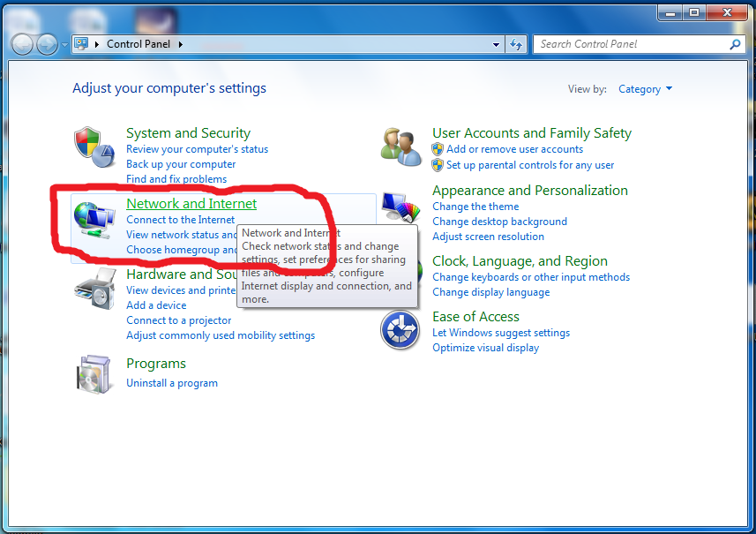Expand the root arrow before Control Panel
Image resolution: width=756 pixels, height=534 pixels.
point(97,44)
